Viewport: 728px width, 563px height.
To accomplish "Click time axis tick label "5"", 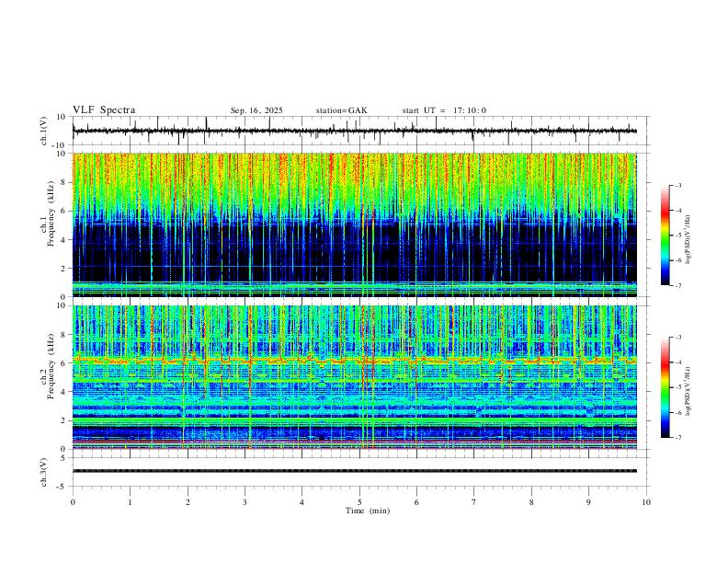I will point(359,502).
